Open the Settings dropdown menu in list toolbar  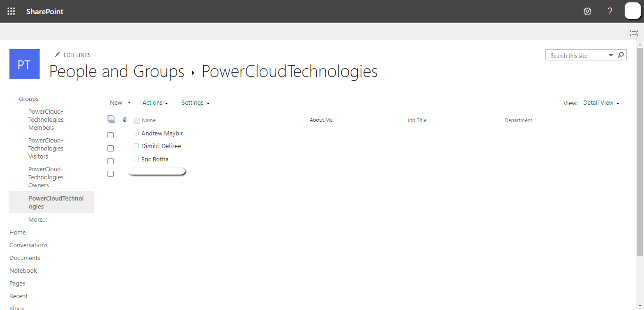(x=195, y=103)
